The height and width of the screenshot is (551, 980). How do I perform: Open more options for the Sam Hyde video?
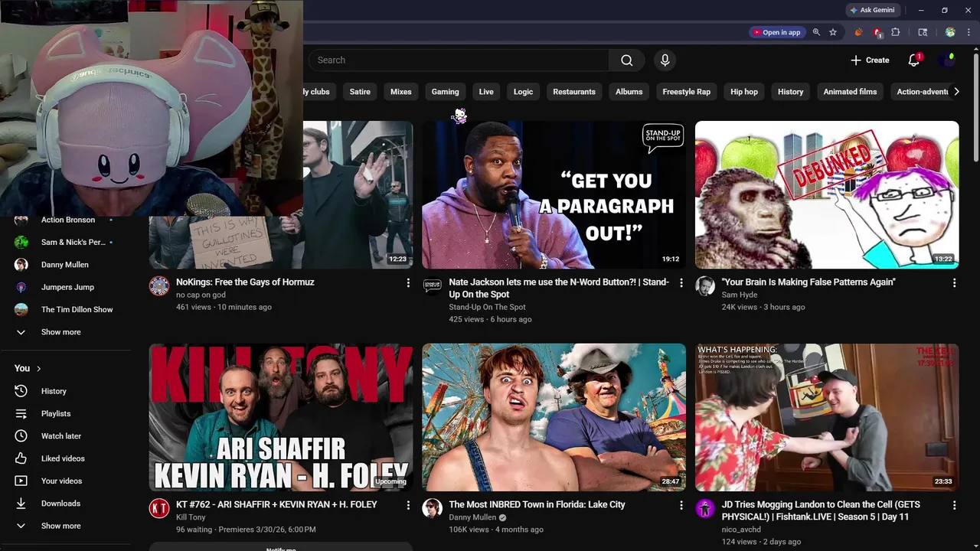coord(954,283)
